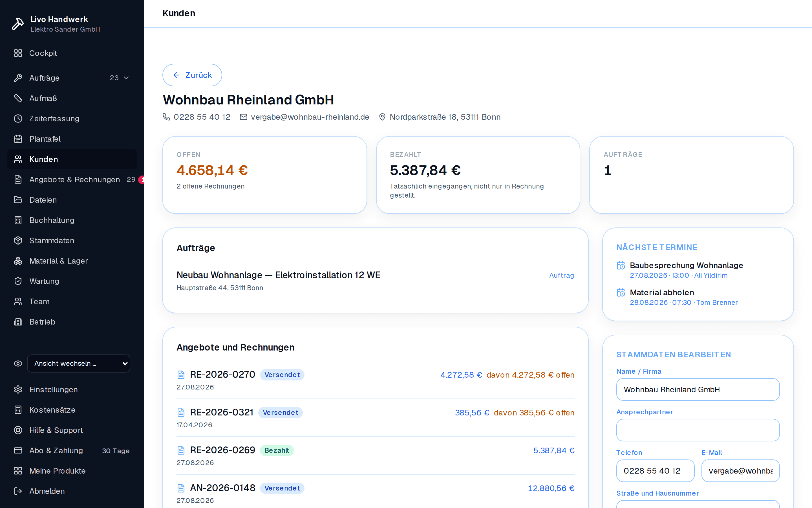Click the E-Mail input field

(740, 471)
